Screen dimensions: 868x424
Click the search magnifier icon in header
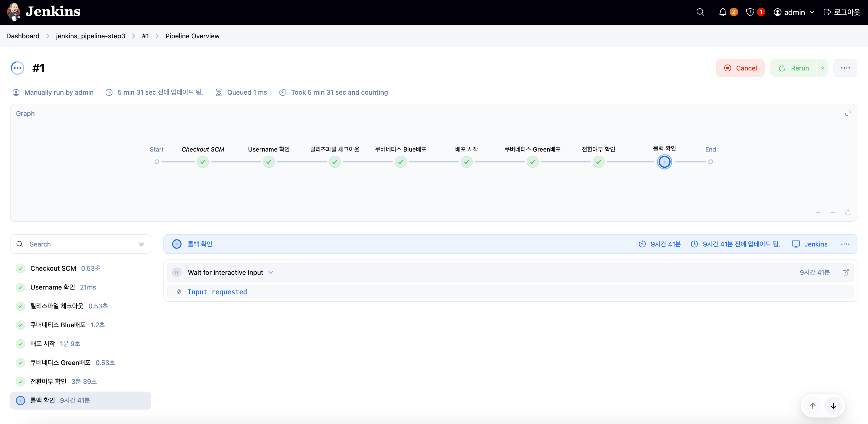[700, 12]
